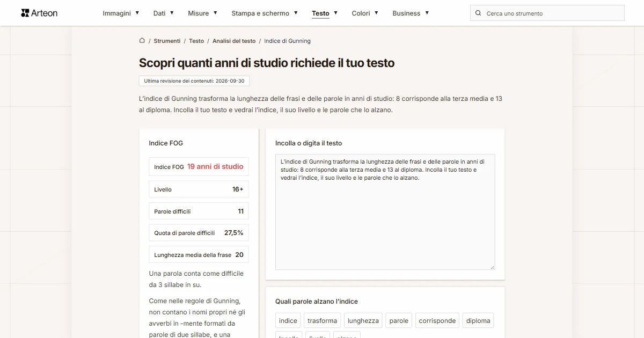Select the 'lunghezza' word chip
Screen dimensions: 644x338
coord(363,321)
